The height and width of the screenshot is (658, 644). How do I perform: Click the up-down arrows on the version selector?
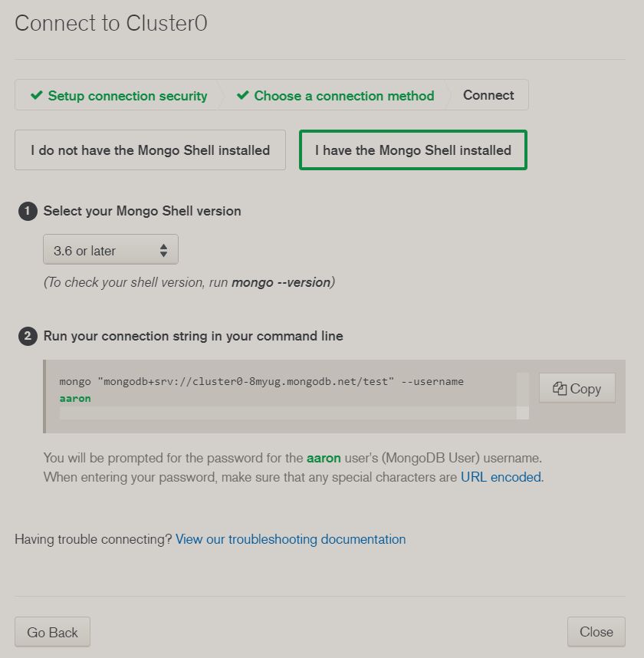click(163, 250)
